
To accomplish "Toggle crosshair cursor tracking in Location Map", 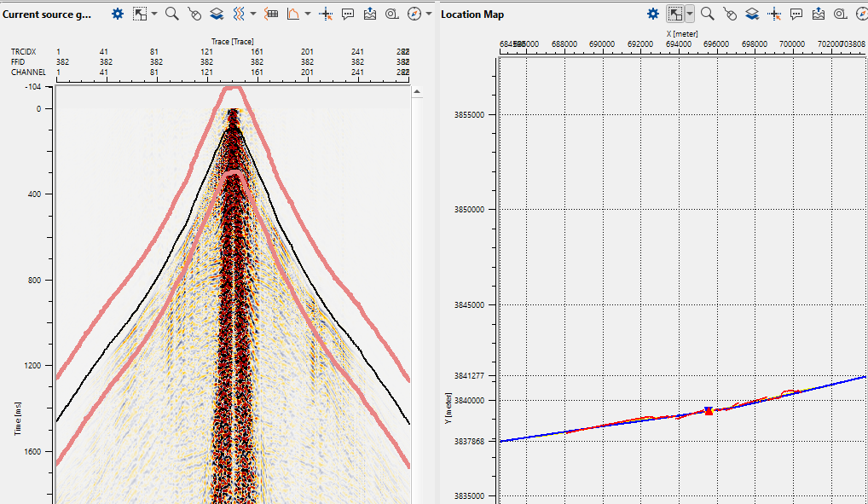I will [774, 14].
